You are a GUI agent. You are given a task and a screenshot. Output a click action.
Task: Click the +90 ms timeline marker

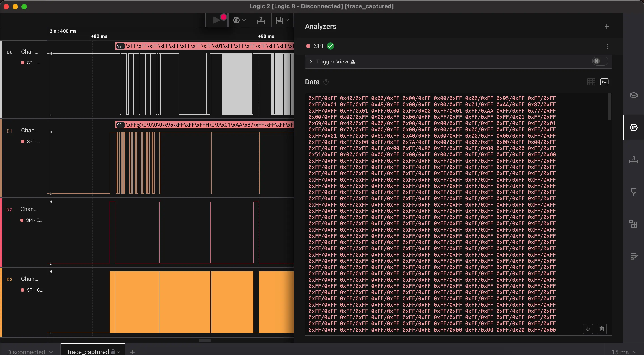coord(266,36)
